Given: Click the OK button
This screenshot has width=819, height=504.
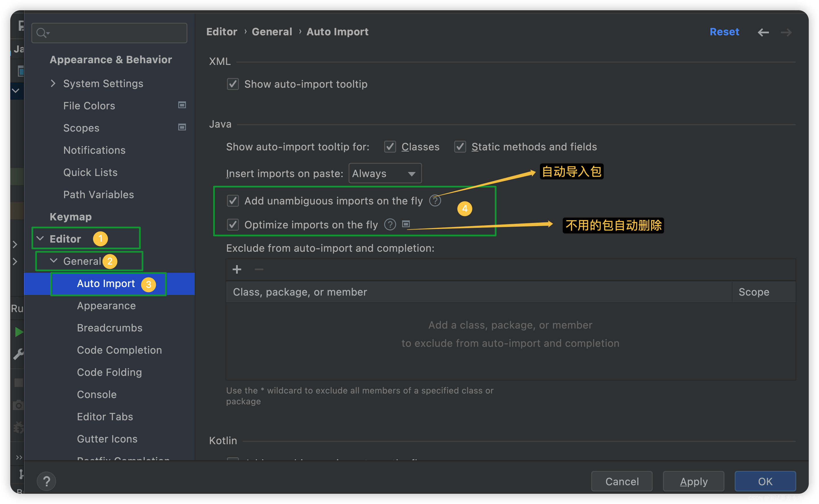Looking at the screenshot, I should 765,481.
